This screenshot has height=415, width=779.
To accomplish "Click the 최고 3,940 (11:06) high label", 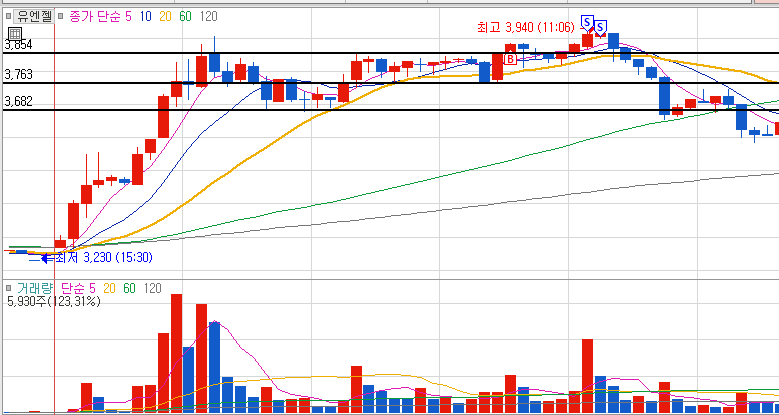I will click(x=526, y=27).
